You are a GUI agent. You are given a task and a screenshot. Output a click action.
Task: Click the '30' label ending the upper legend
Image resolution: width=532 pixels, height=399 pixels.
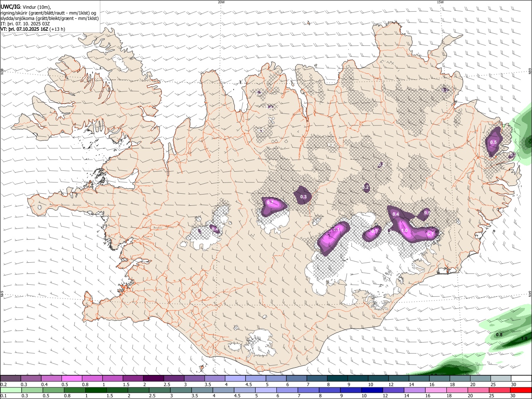pyautogui.click(x=513, y=384)
